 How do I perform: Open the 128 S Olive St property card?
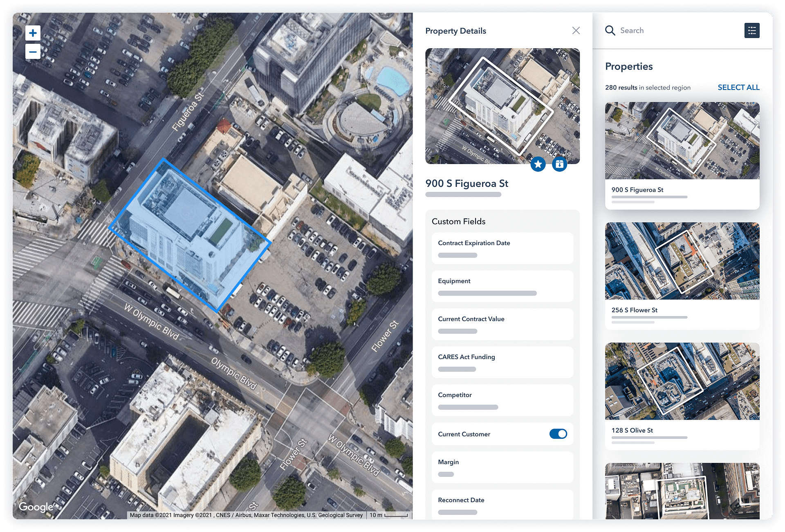[x=682, y=396]
